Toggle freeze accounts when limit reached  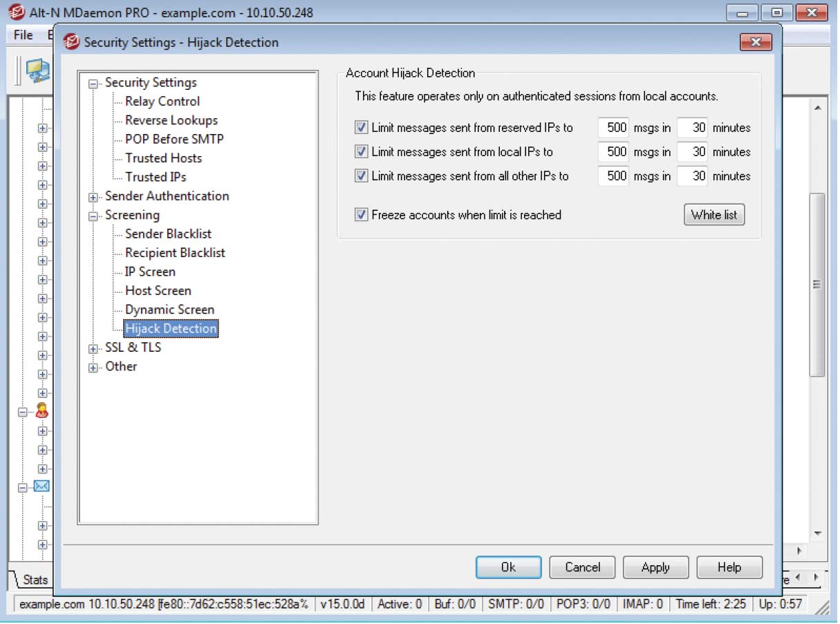pyautogui.click(x=361, y=215)
